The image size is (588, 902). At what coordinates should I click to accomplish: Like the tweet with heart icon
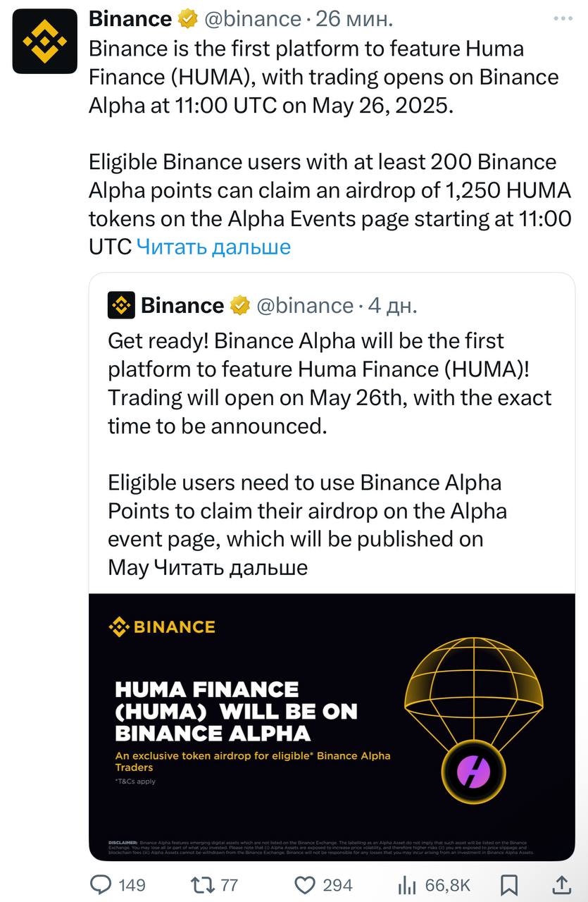[x=304, y=885]
